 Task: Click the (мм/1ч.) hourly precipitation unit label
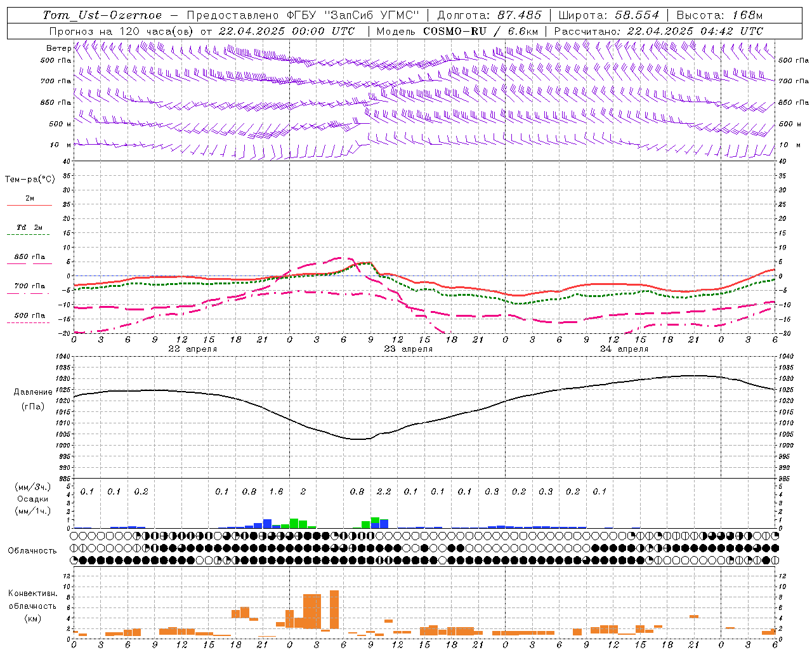point(33,511)
